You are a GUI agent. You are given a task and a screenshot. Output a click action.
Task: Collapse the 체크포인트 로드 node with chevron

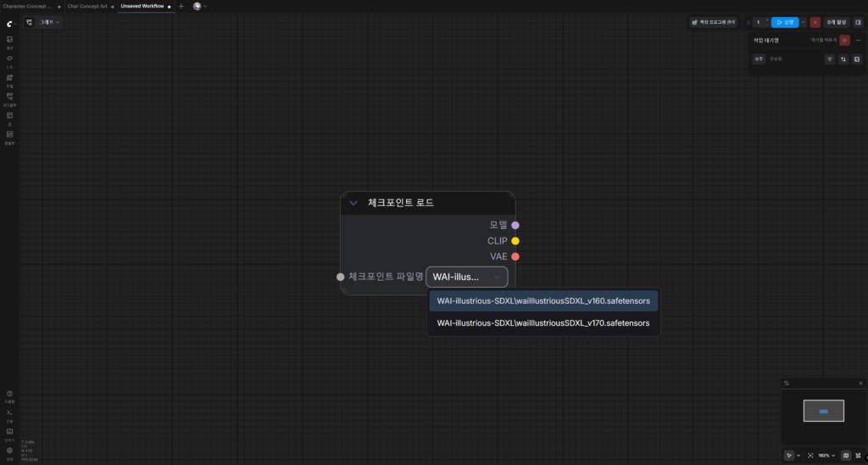tap(353, 203)
